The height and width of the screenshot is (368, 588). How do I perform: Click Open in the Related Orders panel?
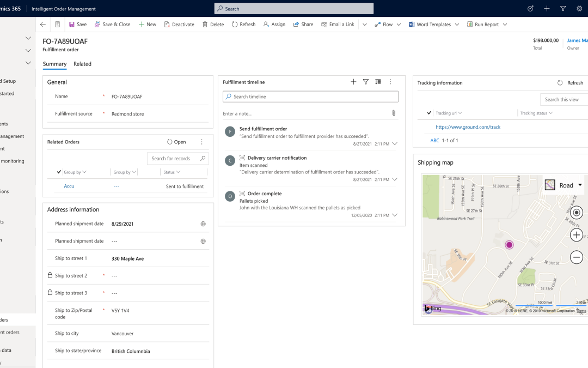pos(176,142)
